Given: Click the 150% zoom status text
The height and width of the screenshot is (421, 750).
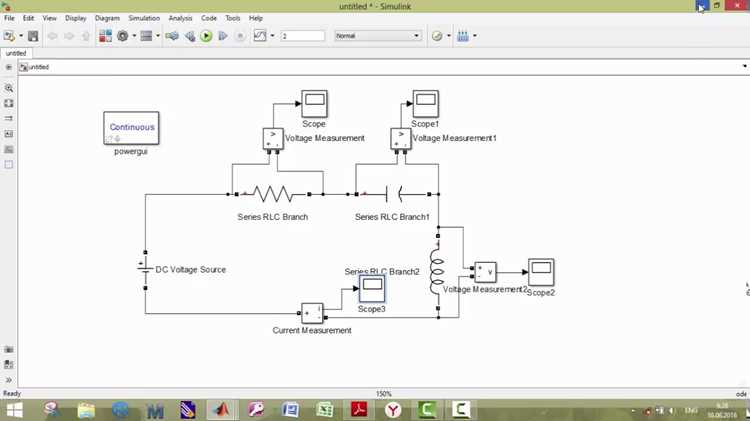Looking at the screenshot, I should point(384,394).
